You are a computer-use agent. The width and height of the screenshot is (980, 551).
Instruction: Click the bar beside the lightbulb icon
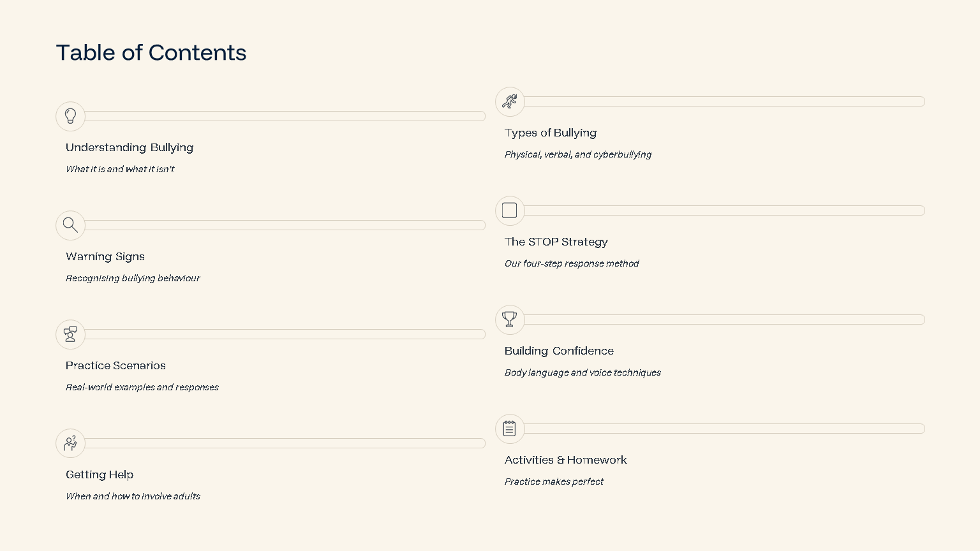(285, 116)
